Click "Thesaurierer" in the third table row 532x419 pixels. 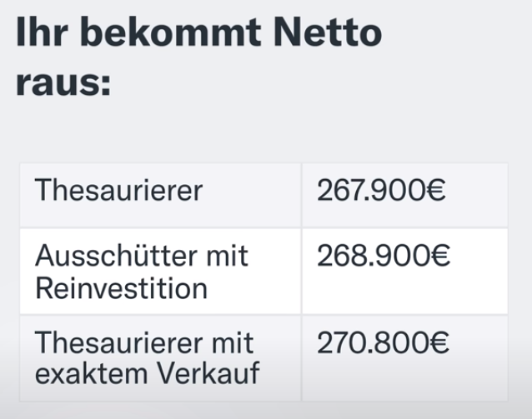click(118, 342)
